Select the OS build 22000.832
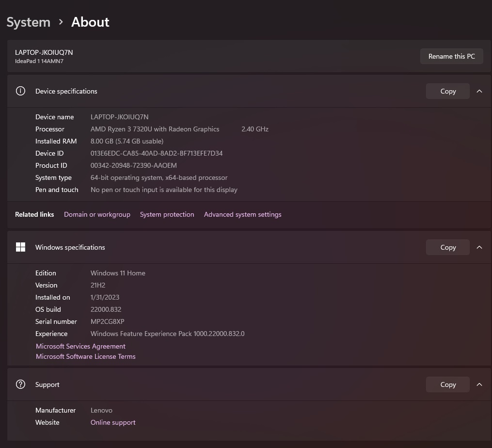The height and width of the screenshot is (448, 492). tap(106, 309)
